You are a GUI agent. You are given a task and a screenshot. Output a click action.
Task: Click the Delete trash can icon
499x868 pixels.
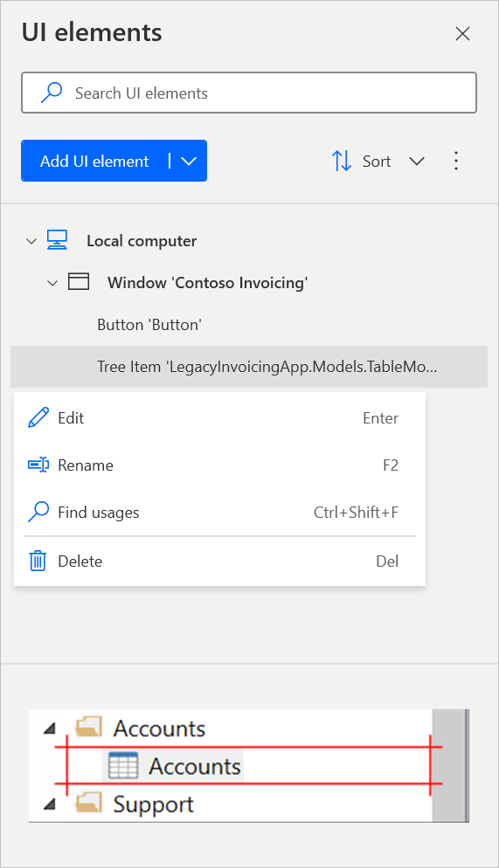coord(38,561)
